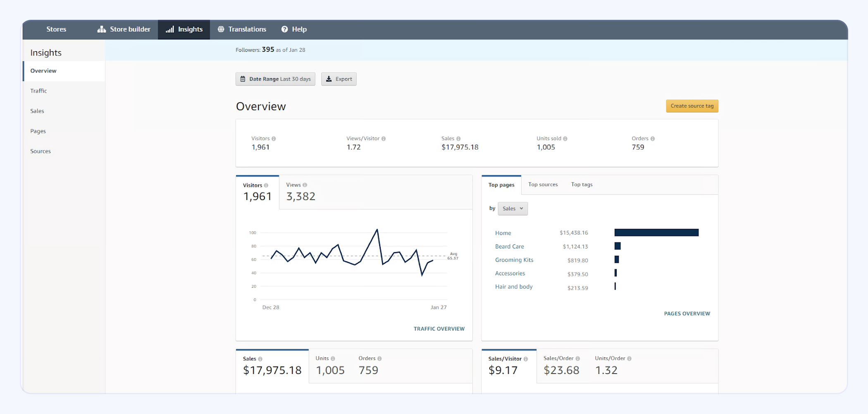
Task: Click info icon next to summary Orders
Action: (653, 139)
